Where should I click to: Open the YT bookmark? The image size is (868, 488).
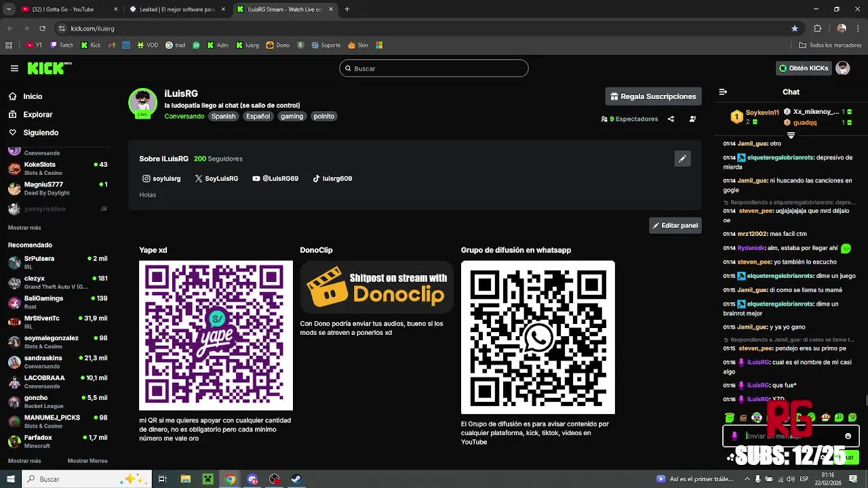point(34,45)
